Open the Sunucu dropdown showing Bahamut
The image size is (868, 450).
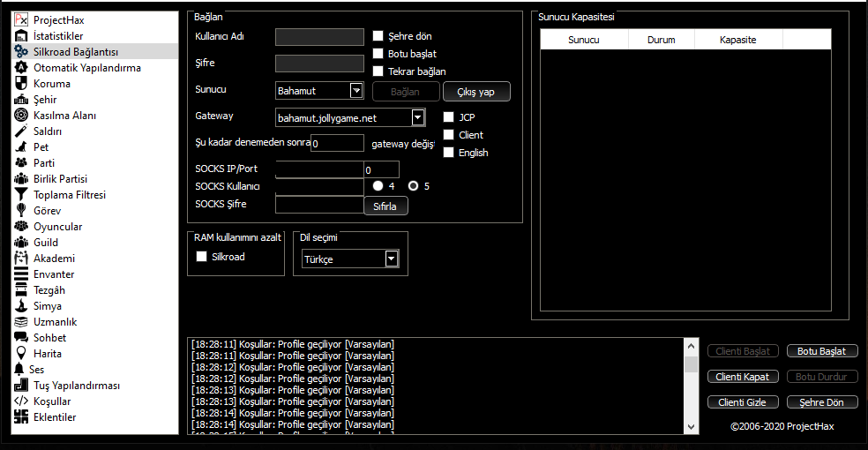(356, 90)
